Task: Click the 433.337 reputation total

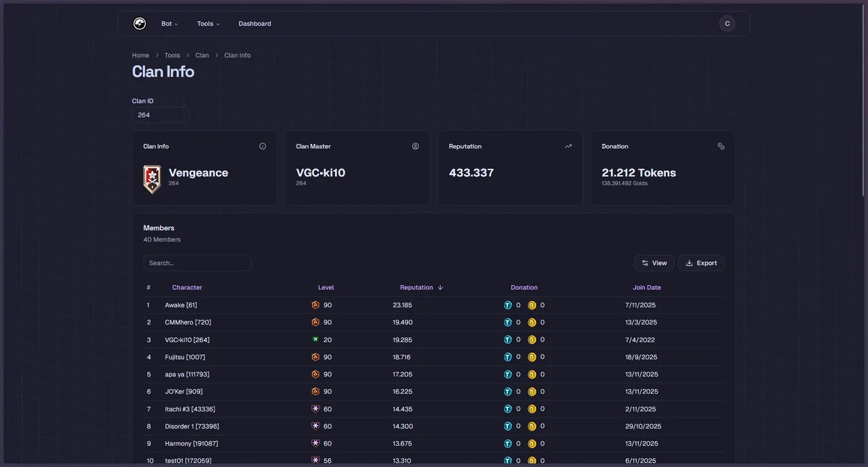Action: [x=471, y=173]
